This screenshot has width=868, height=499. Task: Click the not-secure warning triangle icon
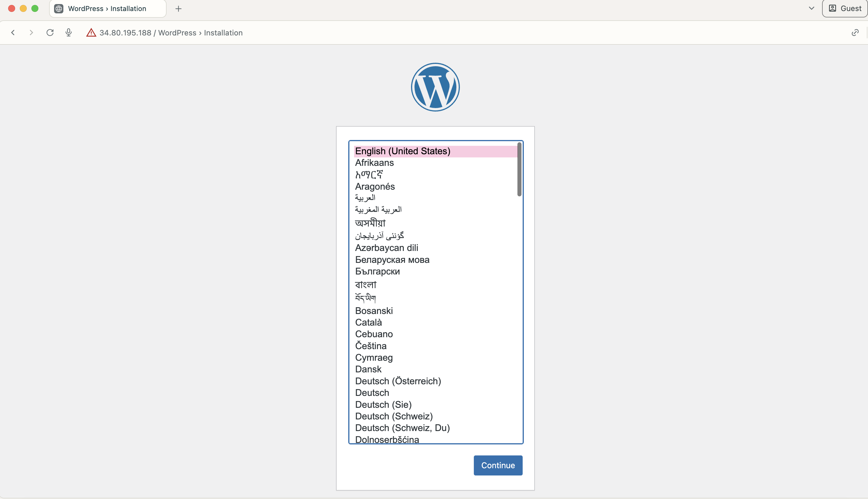click(x=91, y=33)
